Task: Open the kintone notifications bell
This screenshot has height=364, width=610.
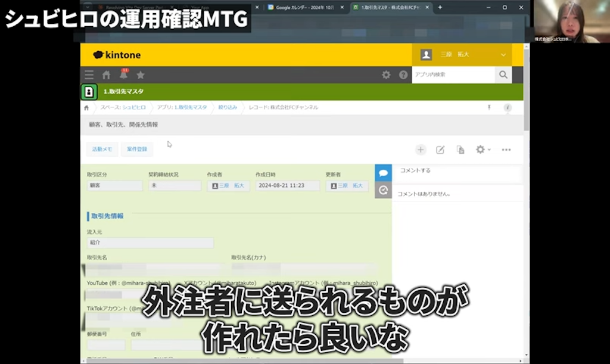Action: (124, 75)
